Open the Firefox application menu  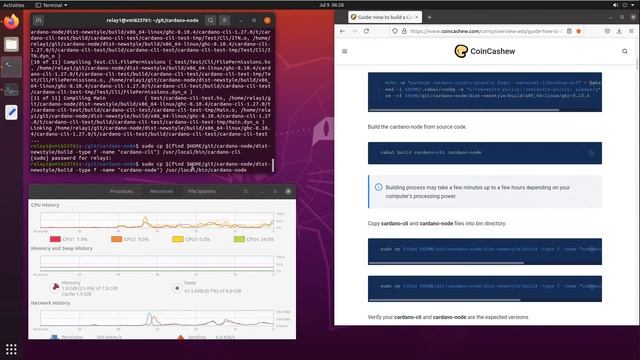[x=631, y=31]
